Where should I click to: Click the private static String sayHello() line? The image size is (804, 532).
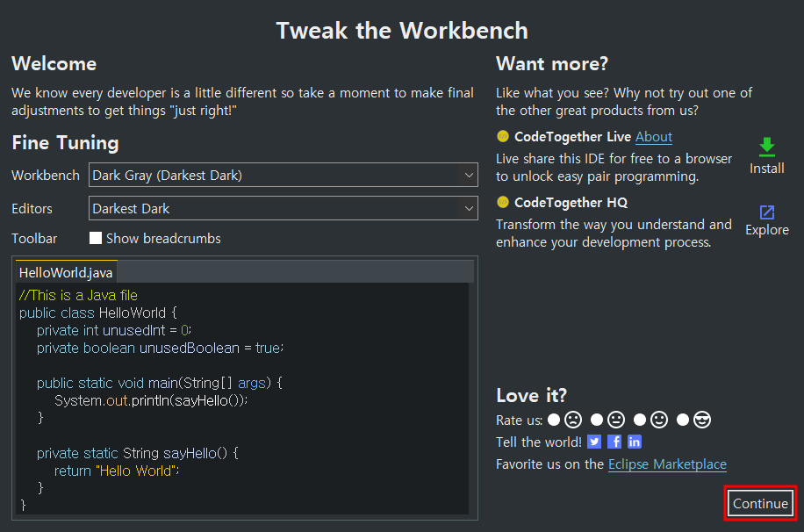pos(138,454)
